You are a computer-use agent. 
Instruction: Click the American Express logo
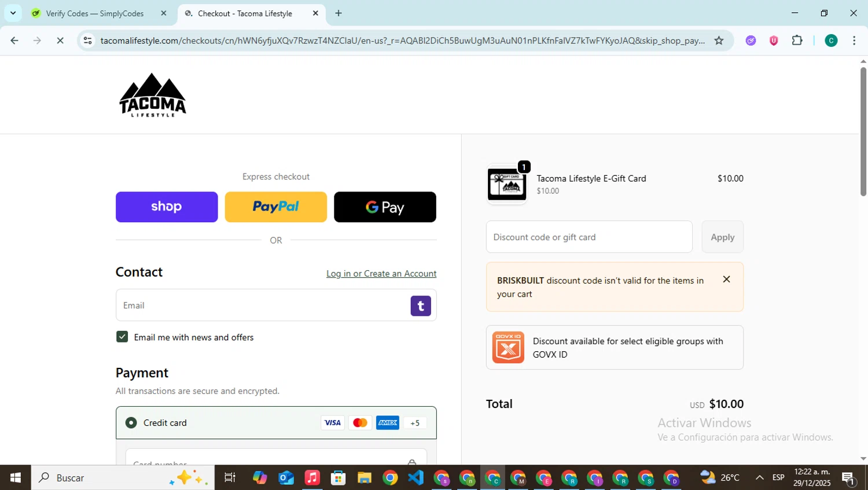click(x=387, y=423)
